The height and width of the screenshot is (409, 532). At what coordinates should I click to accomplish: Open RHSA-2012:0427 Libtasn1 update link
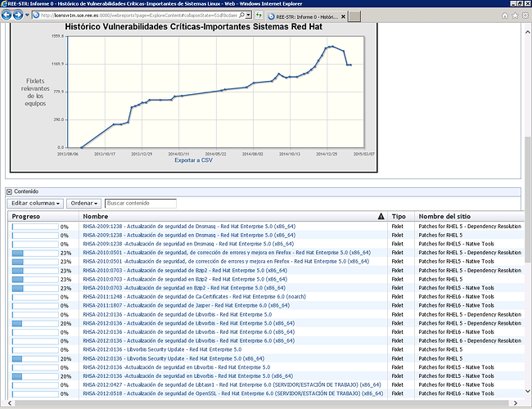pos(232,384)
